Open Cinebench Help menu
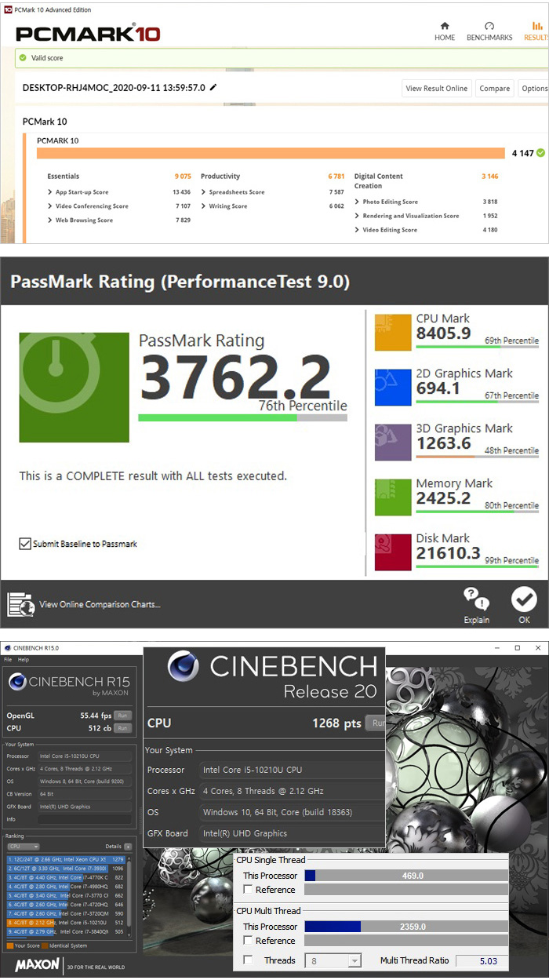 click(x=23, y=660)
